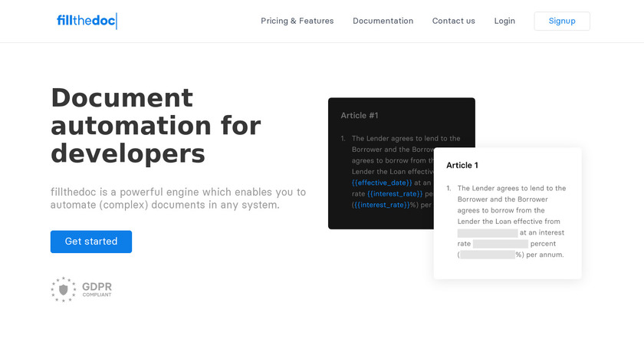Click the Get started button

pyautogui.click(x=91, y=242)
